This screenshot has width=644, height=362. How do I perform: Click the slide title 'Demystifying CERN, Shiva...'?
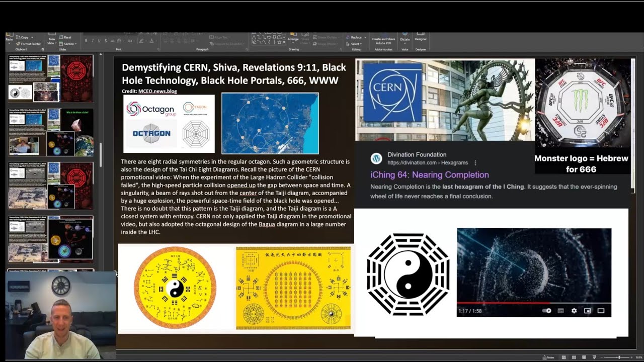pyautogui.click(x=234, y=73)
